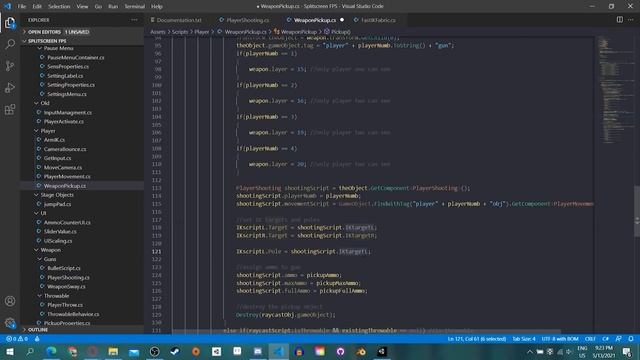Collapse the Pause Menu folder
Screen dimensions: 640x360
[58, 48]
